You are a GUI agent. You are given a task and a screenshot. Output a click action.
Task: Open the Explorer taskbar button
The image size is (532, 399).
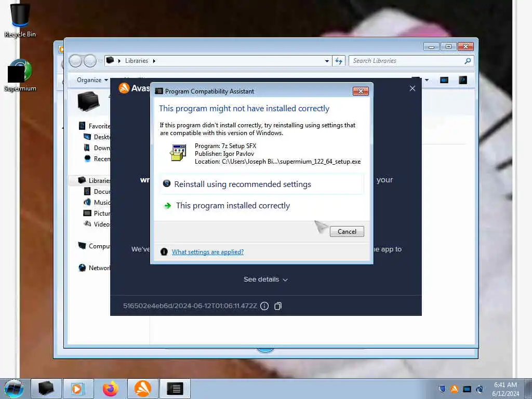click(46, 389)
